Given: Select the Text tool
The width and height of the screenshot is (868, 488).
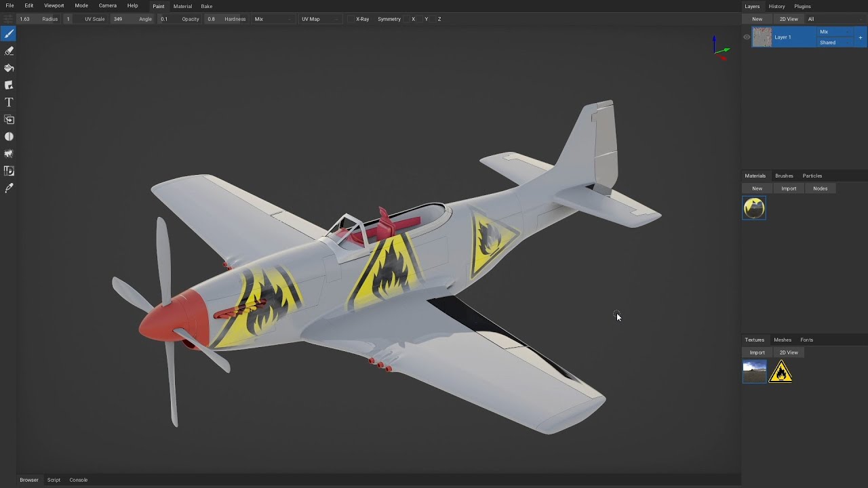Looking at the screenshot, I should (x=9, y=102).
